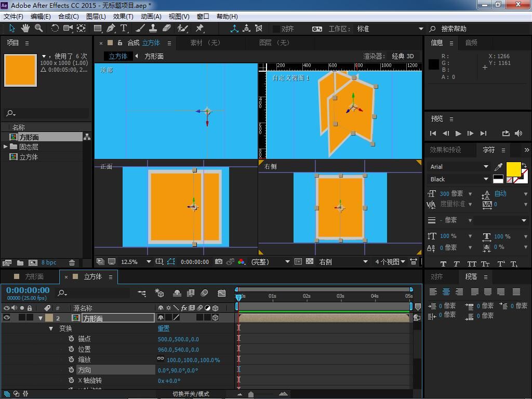Switch to the 方形面 timeline tab
532x399 pixels.
click(x=34, y=277)
